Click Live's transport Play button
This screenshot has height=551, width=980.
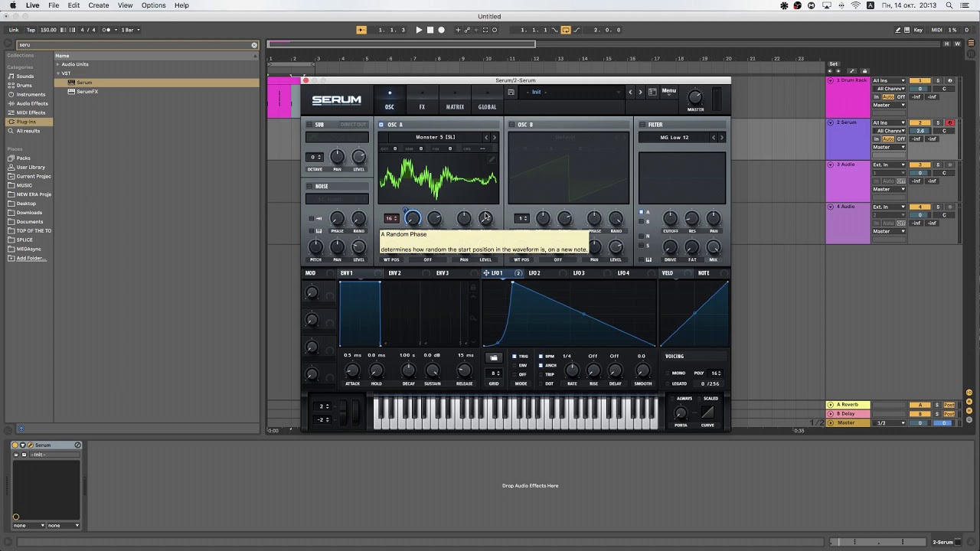tap(419, 30)
